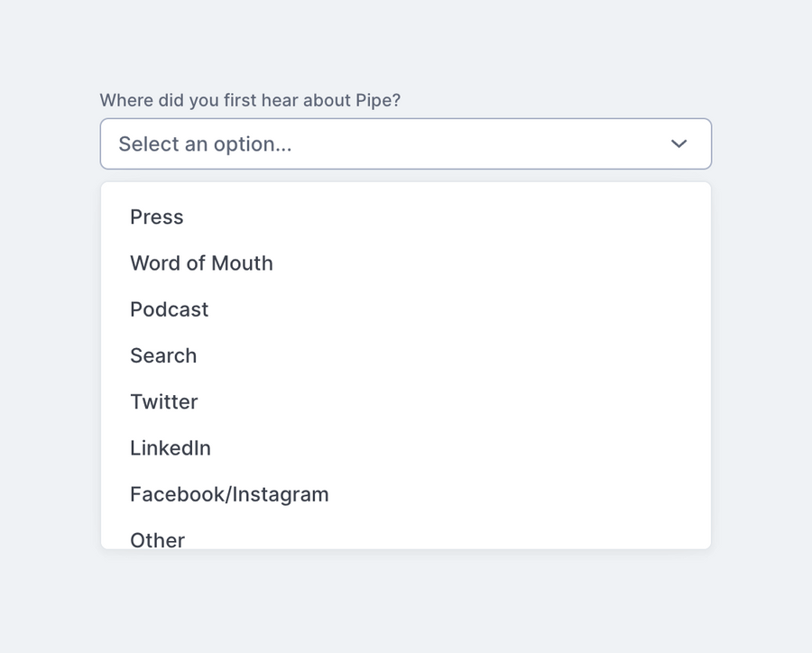
Task: Pick the social media option mentioning Instagram
Action: [x=229, y=493]
